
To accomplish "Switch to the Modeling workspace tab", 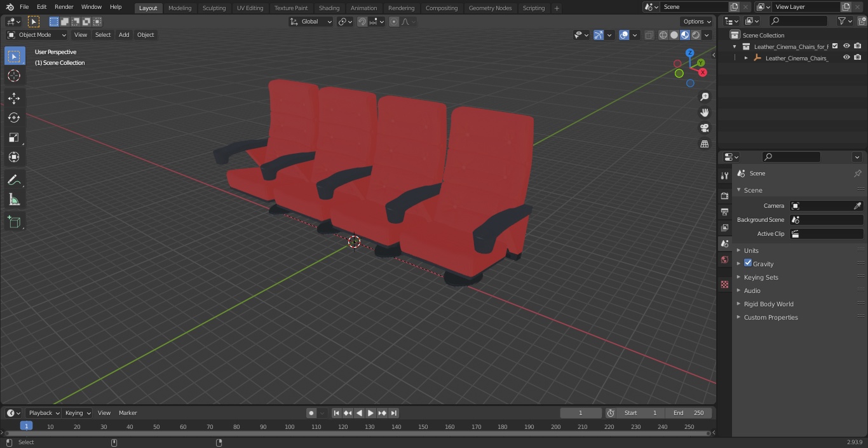I will pyautogui.click(x=180, y=8).
